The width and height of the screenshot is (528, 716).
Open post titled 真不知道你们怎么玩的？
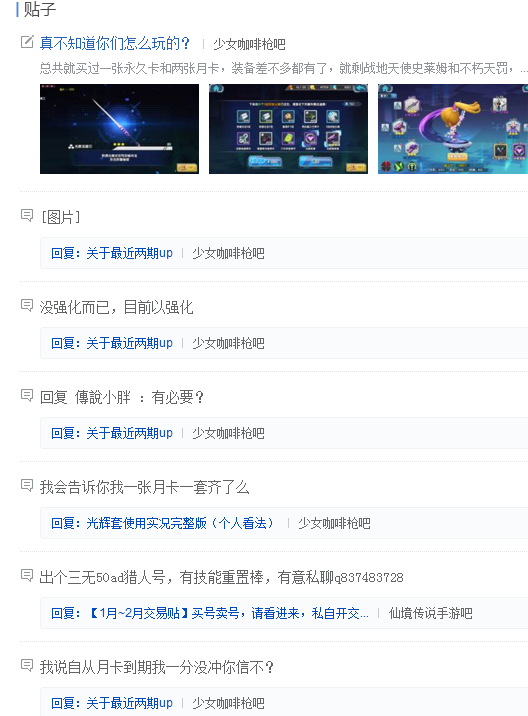point(115,43)
